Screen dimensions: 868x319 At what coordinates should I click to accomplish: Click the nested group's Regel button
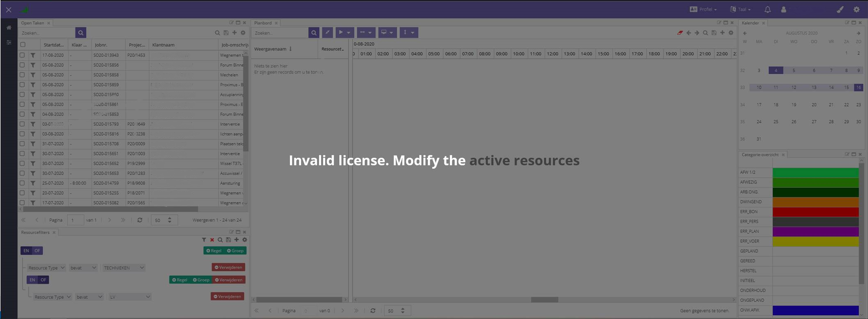pos(180,280)
